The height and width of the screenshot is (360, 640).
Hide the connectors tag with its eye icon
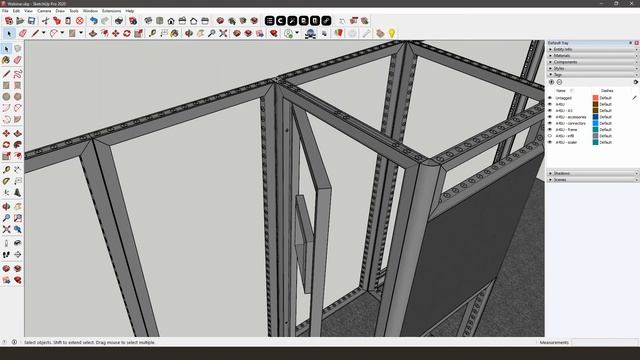coord(550,123)
